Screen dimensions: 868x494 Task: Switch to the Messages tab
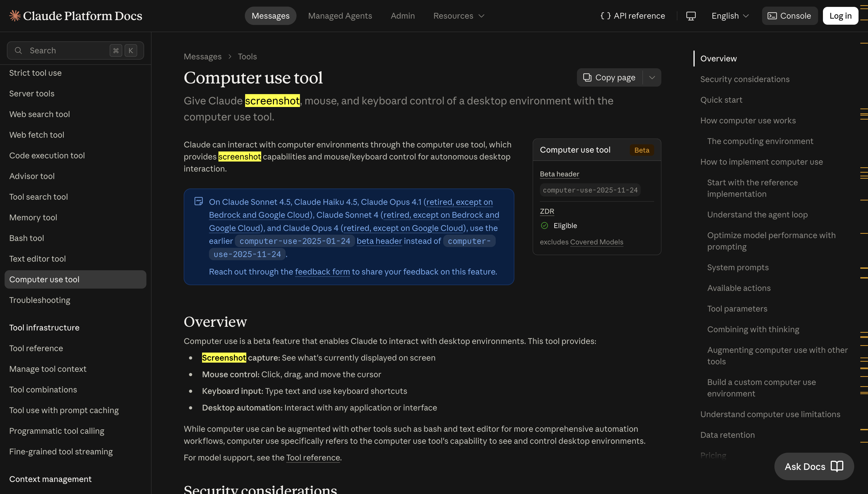[271, 16]
